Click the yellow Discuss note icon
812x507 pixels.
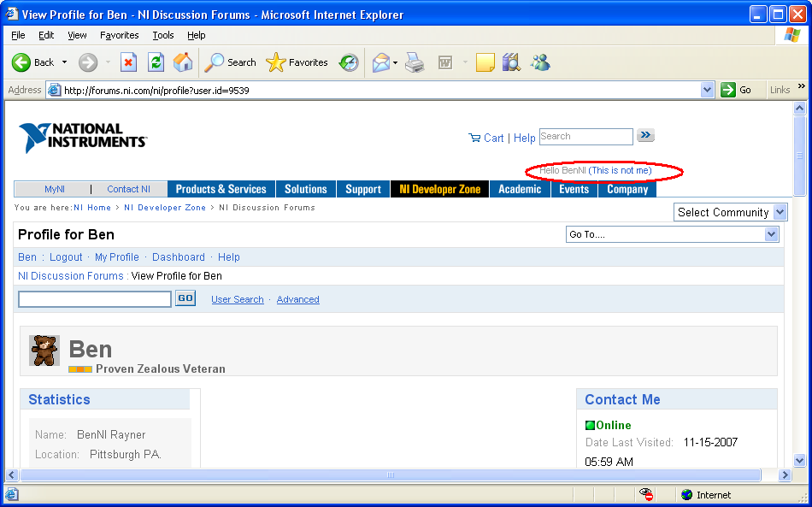485,62
